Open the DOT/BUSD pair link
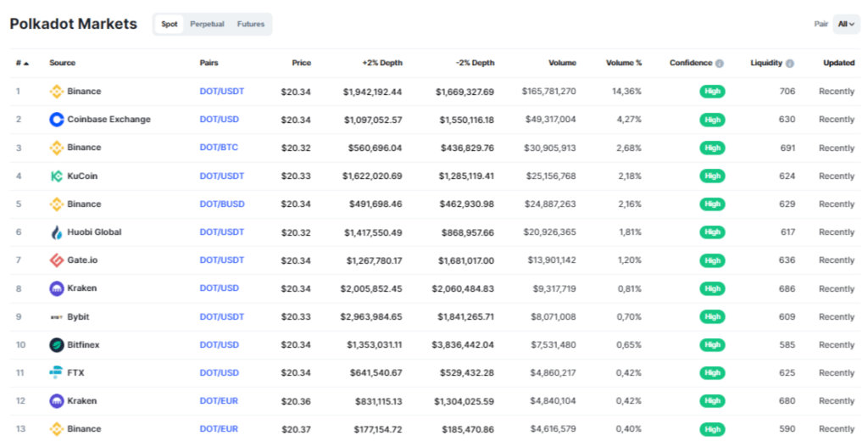The width and height of the screenshot is (868, 441). pos(221,204)
